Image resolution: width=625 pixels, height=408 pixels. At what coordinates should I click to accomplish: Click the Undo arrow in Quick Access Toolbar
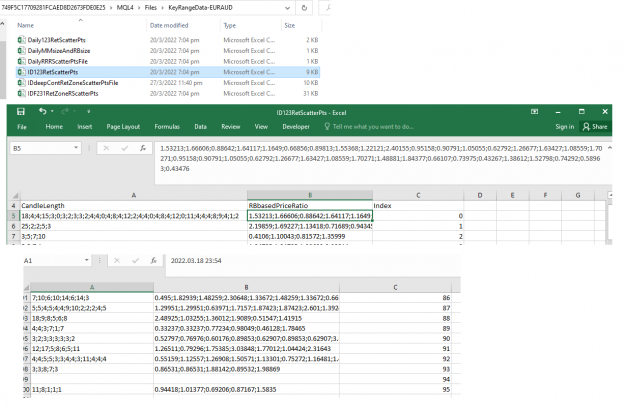[x=42, y=111]
